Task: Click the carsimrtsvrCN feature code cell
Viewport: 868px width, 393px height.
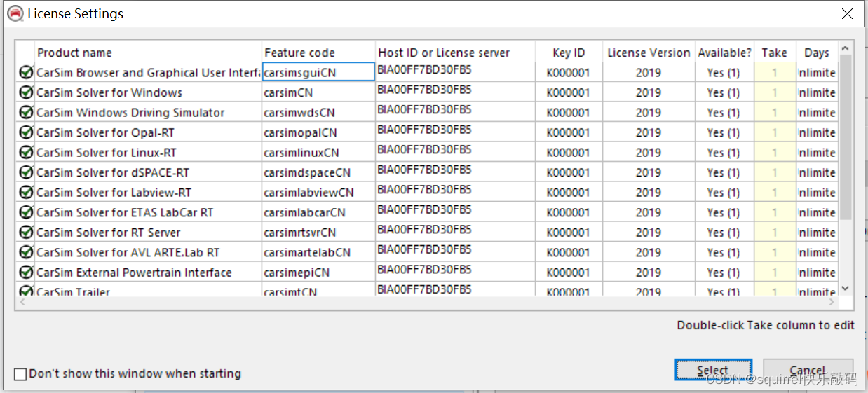Action: point(318,232)
